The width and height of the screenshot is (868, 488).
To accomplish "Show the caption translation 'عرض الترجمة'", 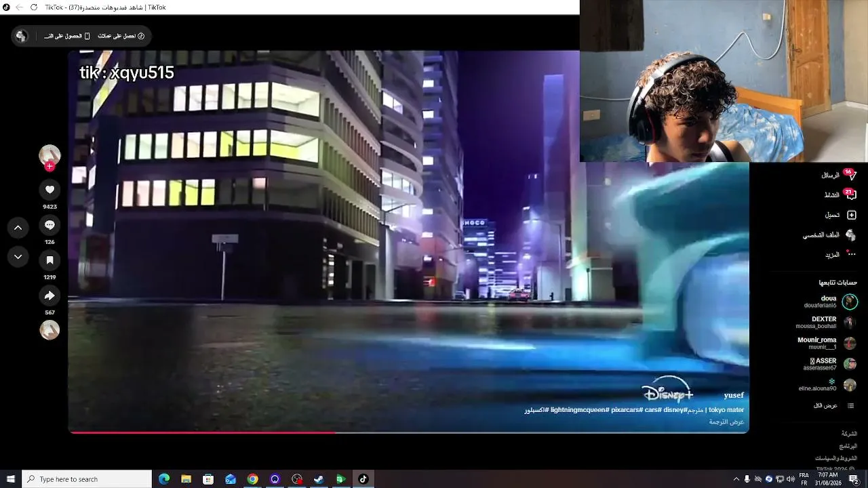I will (726, 422).
